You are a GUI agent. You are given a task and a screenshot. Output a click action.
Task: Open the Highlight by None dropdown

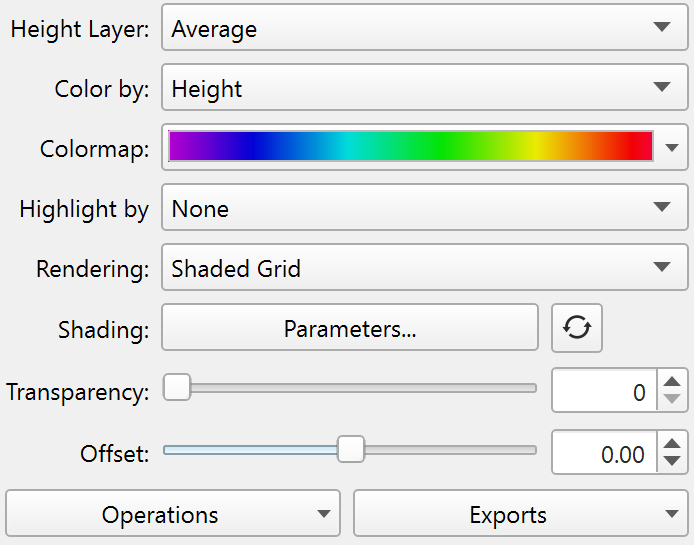tap(424, 209)
